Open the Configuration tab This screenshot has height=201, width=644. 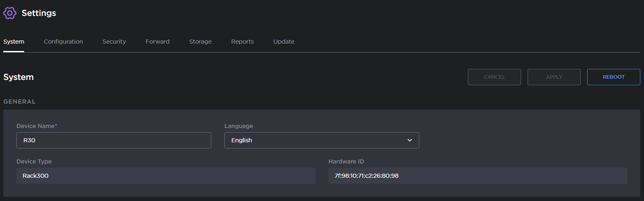63,42
